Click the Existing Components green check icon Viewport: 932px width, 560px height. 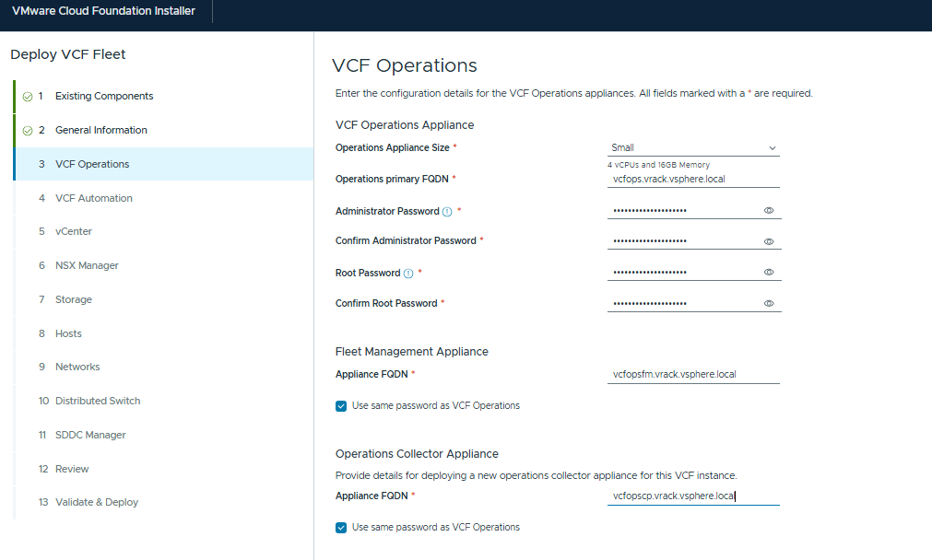(x=28, y=97)
